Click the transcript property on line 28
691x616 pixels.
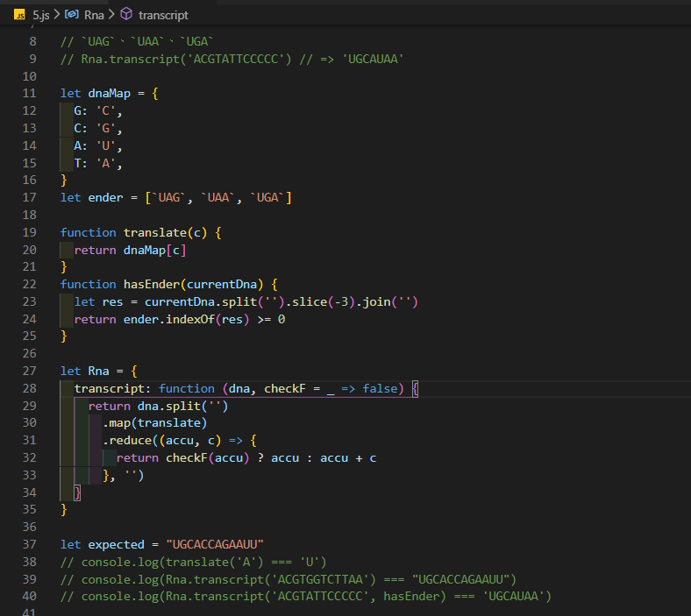click(x=110, y=389)
